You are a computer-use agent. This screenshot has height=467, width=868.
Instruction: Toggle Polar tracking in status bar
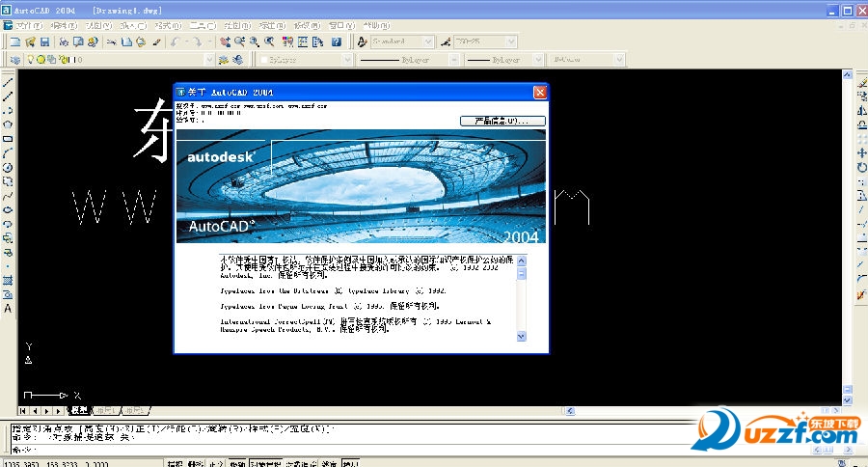click(x=237, y=463)
